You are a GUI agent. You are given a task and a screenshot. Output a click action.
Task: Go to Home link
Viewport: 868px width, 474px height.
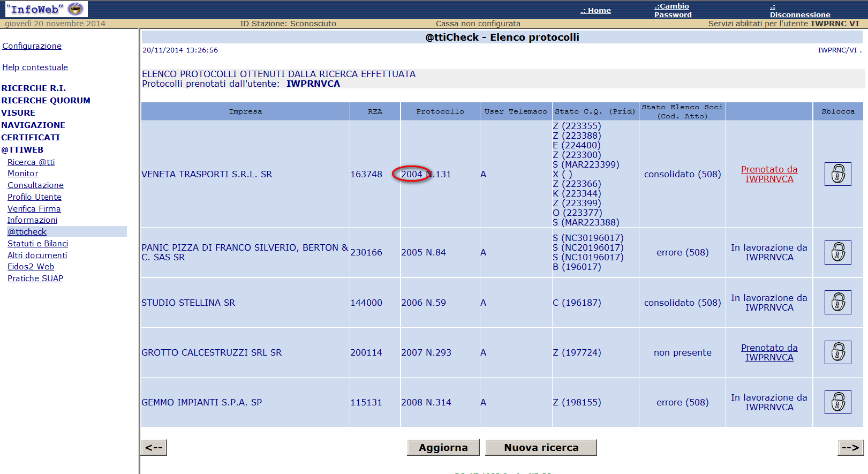pyautogui.click(x=595, y=10)
